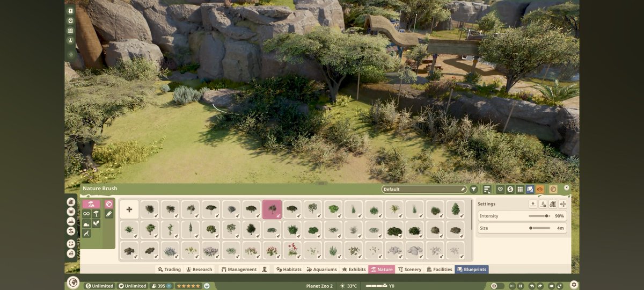Click the blueprint stamp sidebar icon

(71, 253)
